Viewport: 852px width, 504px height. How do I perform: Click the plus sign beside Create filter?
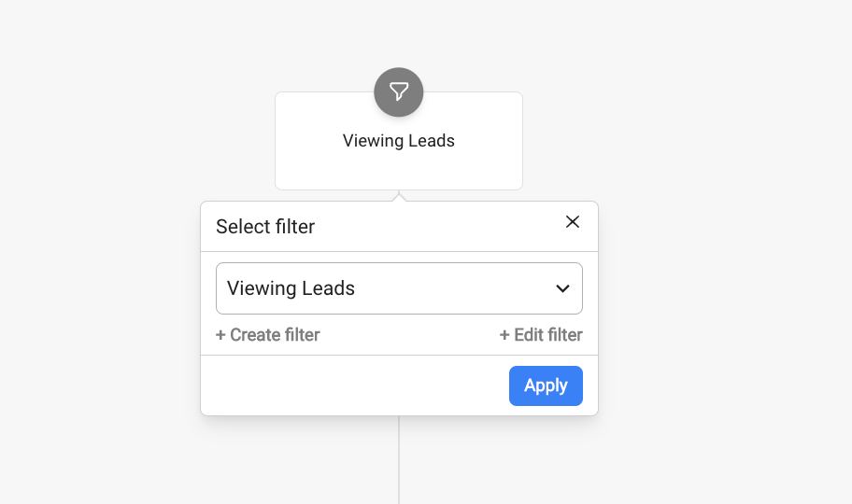tap(220, 335)
